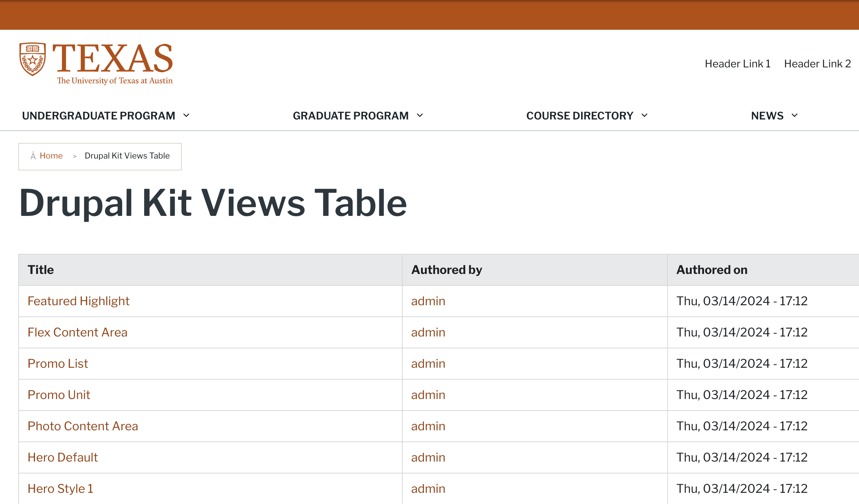Viewport: 859px width, 504px height.
Task: Open the Hero Default entry
Action: [x=62, y=457]
